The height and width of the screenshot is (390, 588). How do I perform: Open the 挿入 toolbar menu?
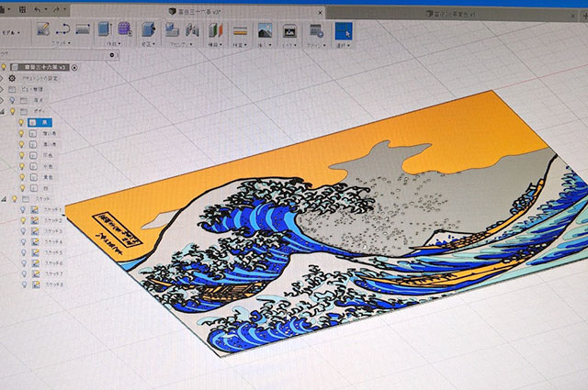pyautogui.click(x=266, y=45)
